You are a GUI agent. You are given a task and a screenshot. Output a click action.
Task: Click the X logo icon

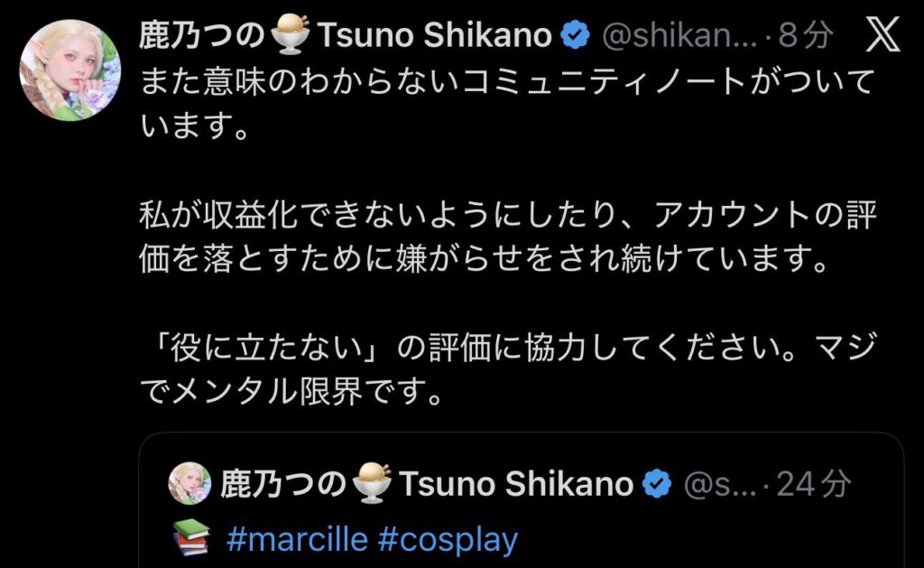point(882,36)
